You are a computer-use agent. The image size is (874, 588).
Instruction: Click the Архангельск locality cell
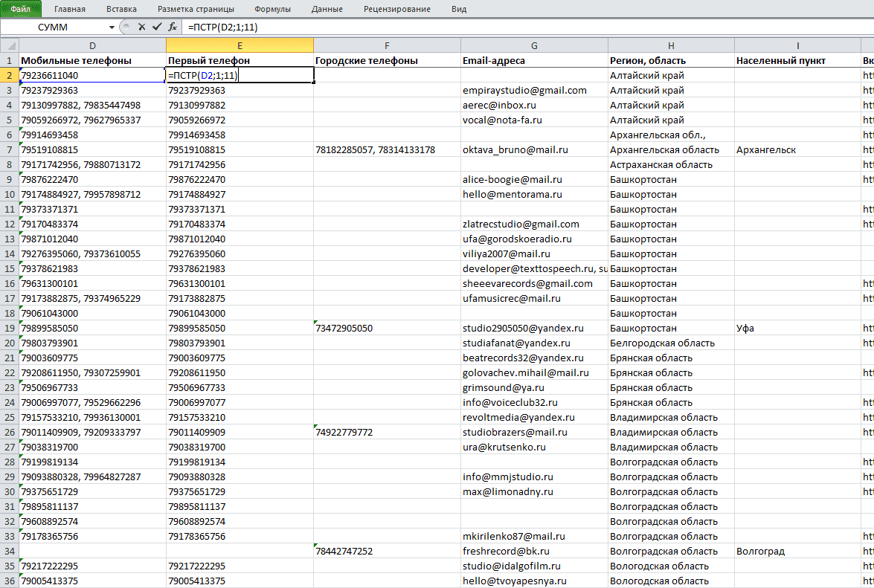click(797, 149)
